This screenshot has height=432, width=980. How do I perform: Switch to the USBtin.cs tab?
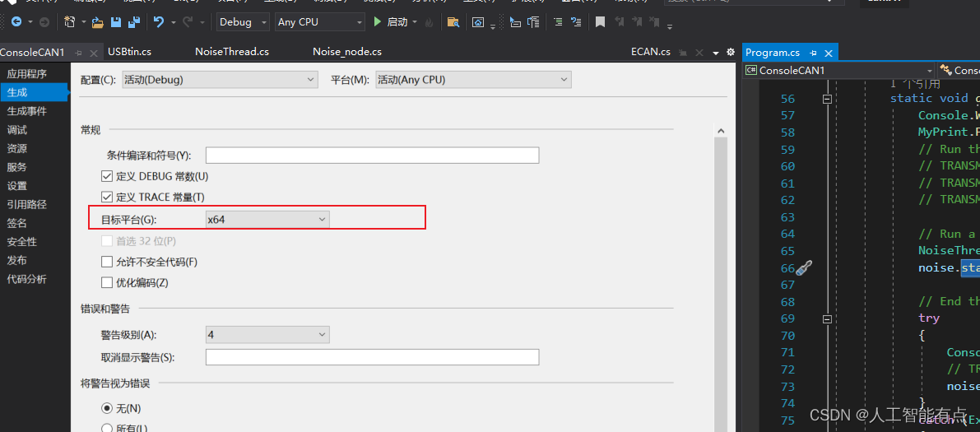click(129, 52)
